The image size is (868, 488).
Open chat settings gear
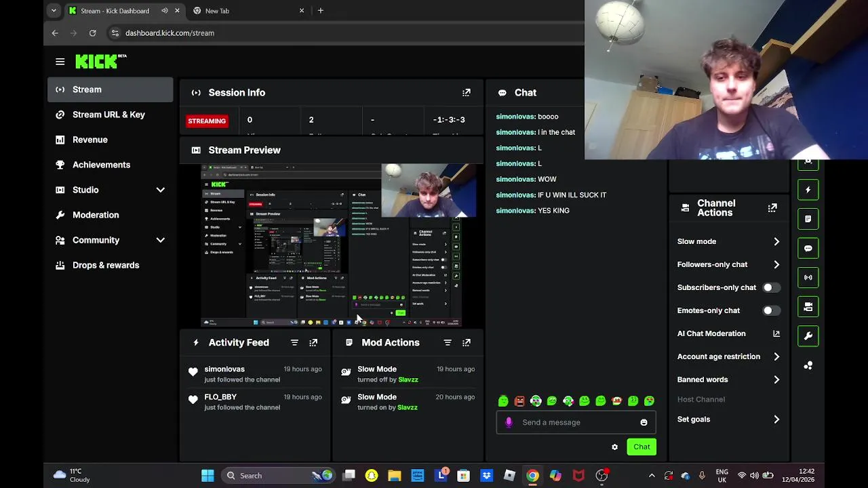[x=615, y=447]
